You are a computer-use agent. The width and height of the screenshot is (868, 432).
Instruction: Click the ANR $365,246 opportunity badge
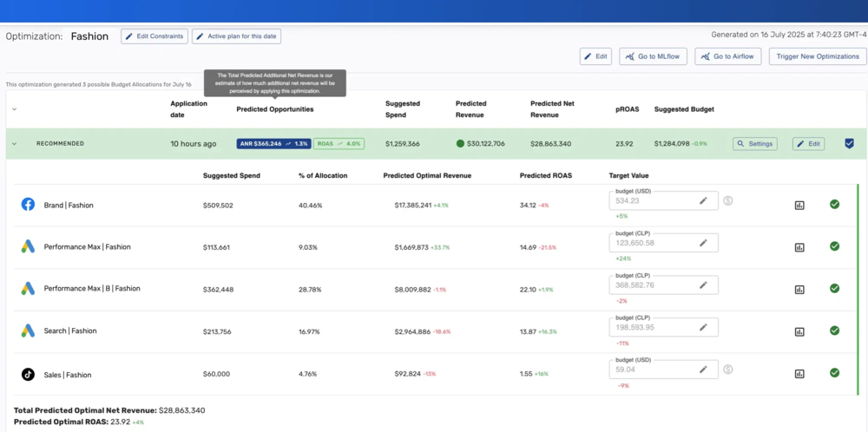(274, 144)
